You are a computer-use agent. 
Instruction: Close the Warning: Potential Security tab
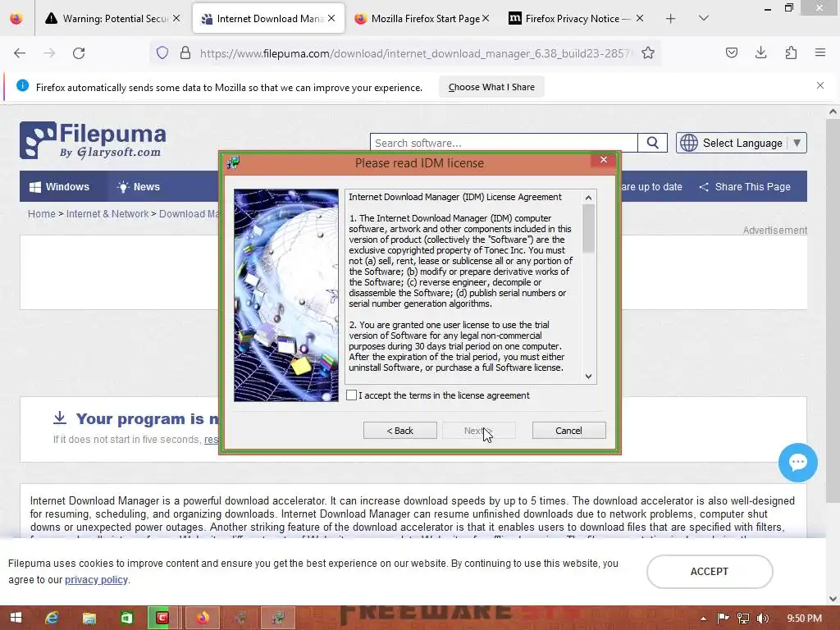pyautogui.click(x=176, y=18)
